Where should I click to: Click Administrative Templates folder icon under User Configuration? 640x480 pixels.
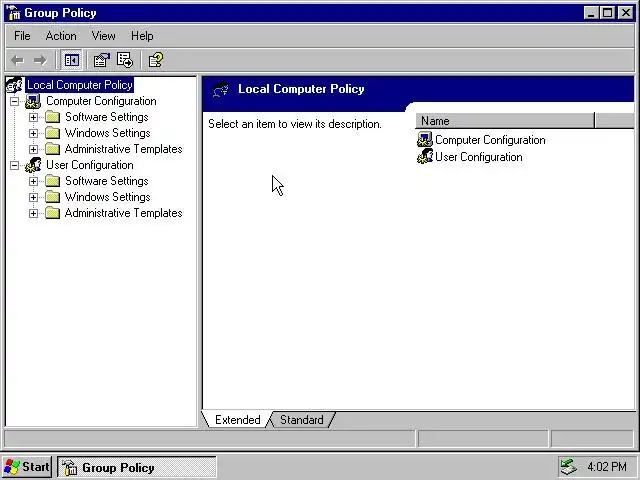[x=52, y=213]
